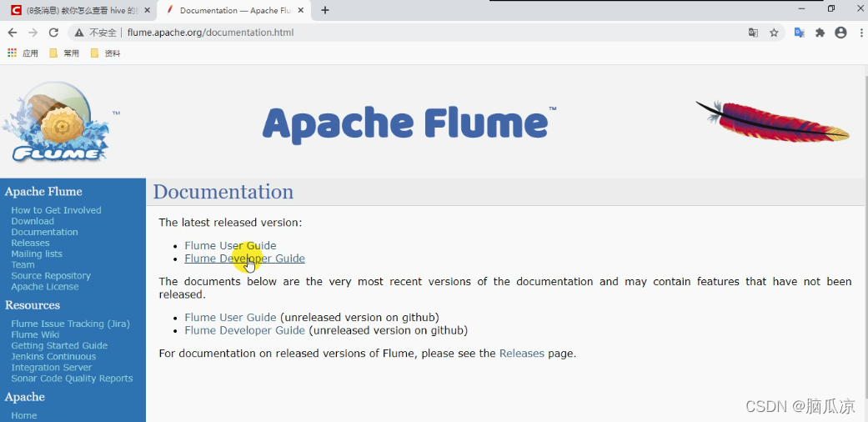868x422 pixels.
Task: Click the browser forward arrow
Action: click(x=33, y=33)
